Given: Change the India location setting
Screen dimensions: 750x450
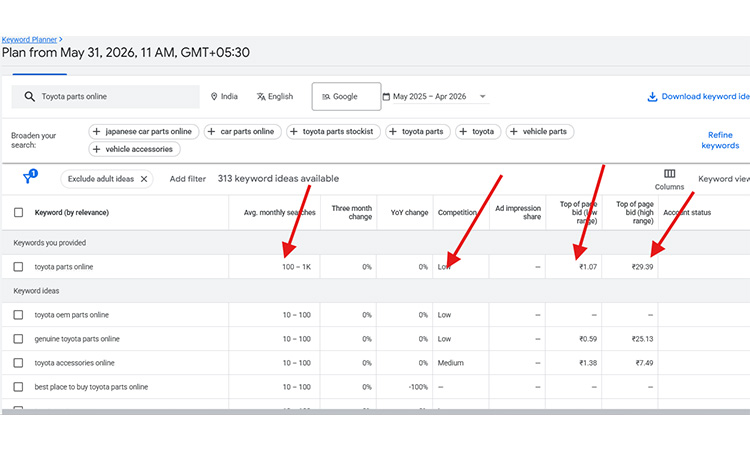Looking at the screenshot, I should pos(224,97).
